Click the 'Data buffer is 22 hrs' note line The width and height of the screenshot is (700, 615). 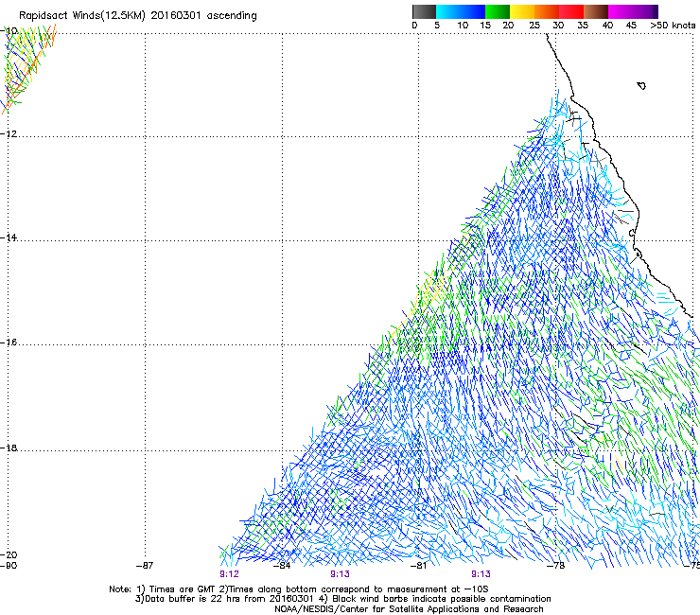[x=342, y=599]
